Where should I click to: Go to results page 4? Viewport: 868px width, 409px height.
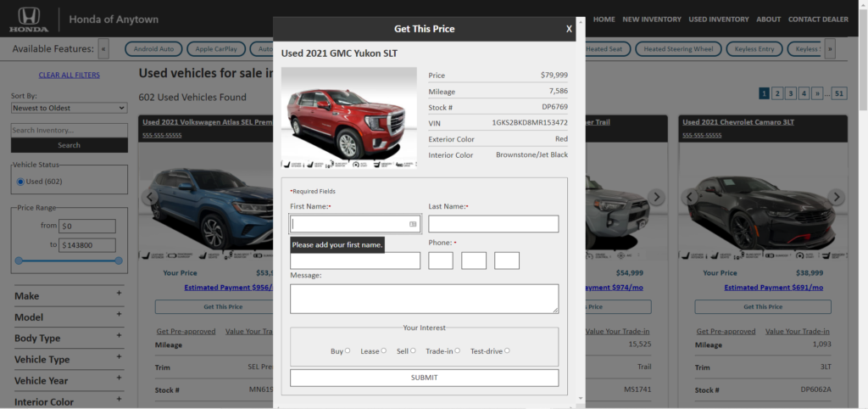pos(804,93)
